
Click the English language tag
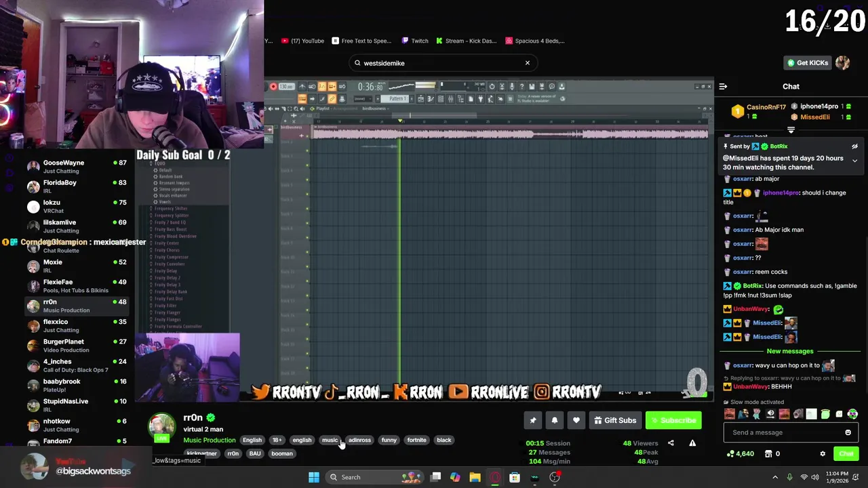(x=252, y=440)
